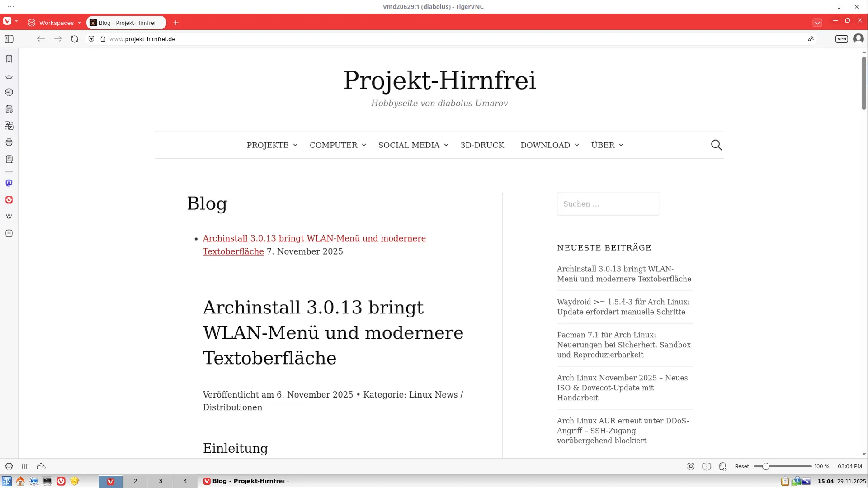Click the Suchen search input field
Screen dimensions: 868x488
pyautogui.click(x=608, y=204)
